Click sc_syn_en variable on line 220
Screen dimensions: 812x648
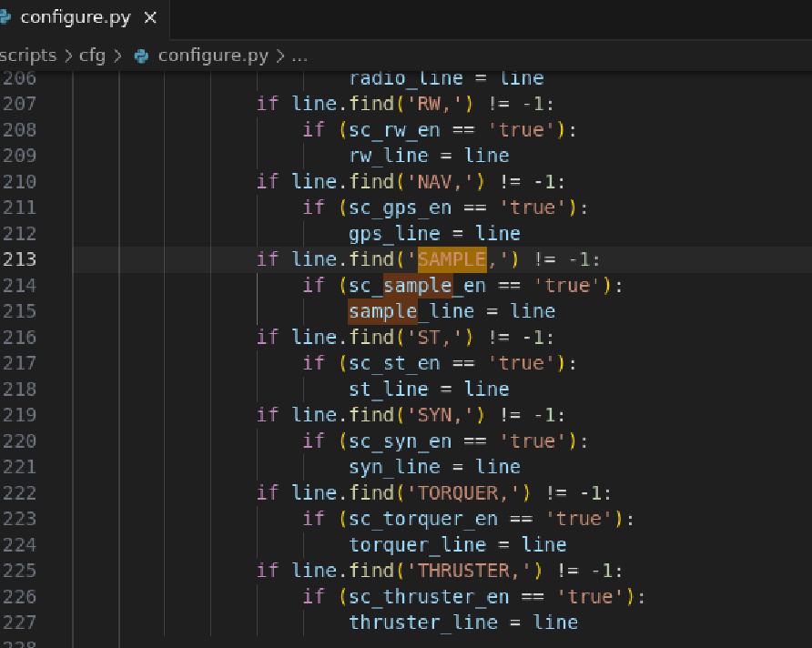click(x=400, y=441)
